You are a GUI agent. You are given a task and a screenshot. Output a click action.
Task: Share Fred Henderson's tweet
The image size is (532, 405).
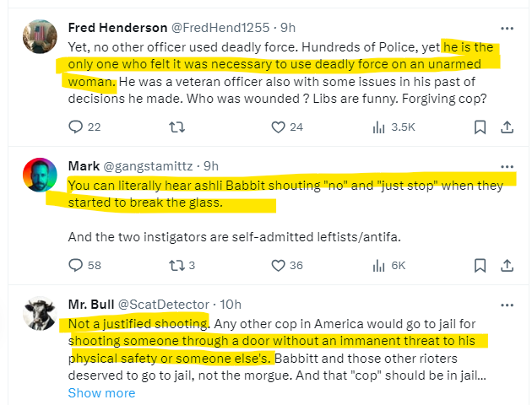tap(508, 127)
